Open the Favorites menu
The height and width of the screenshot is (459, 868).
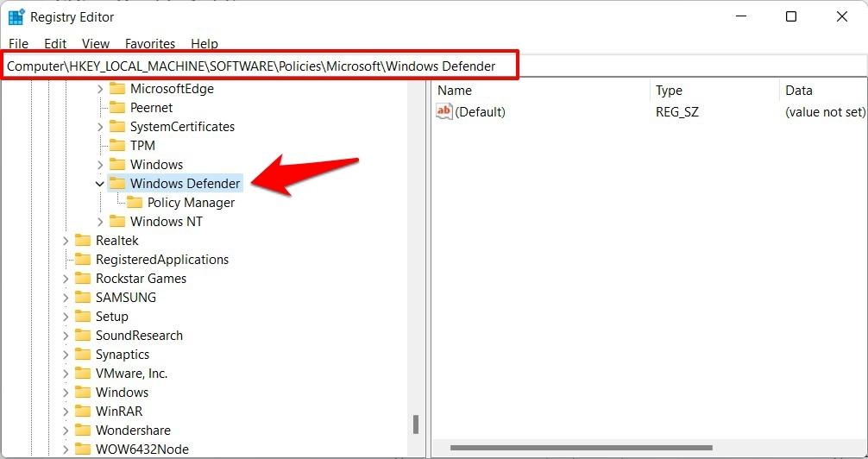tap(150, 44)
